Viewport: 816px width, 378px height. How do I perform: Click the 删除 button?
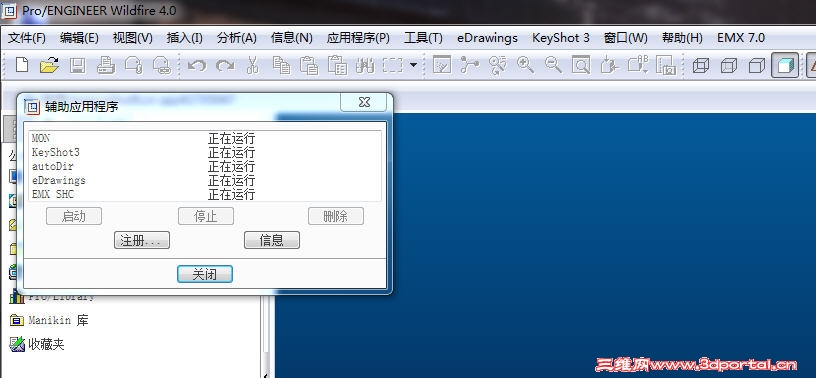[x=336, y=216]
